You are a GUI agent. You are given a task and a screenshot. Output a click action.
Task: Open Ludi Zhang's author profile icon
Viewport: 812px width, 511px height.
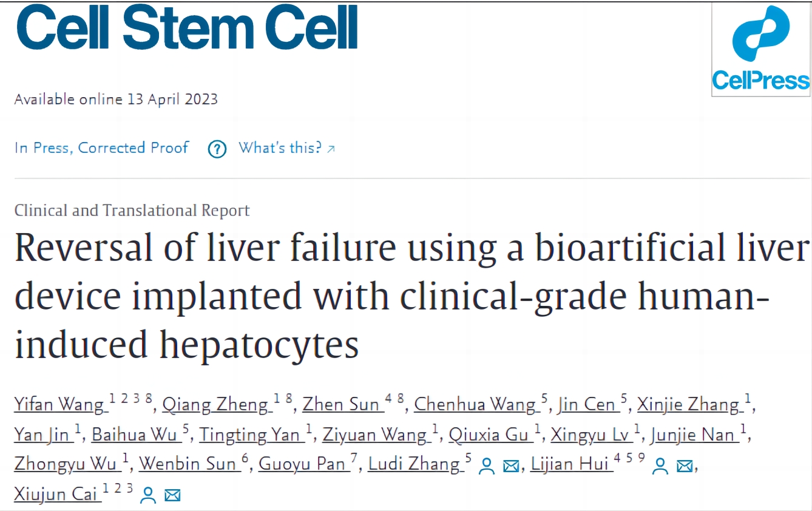pos(486,466)
